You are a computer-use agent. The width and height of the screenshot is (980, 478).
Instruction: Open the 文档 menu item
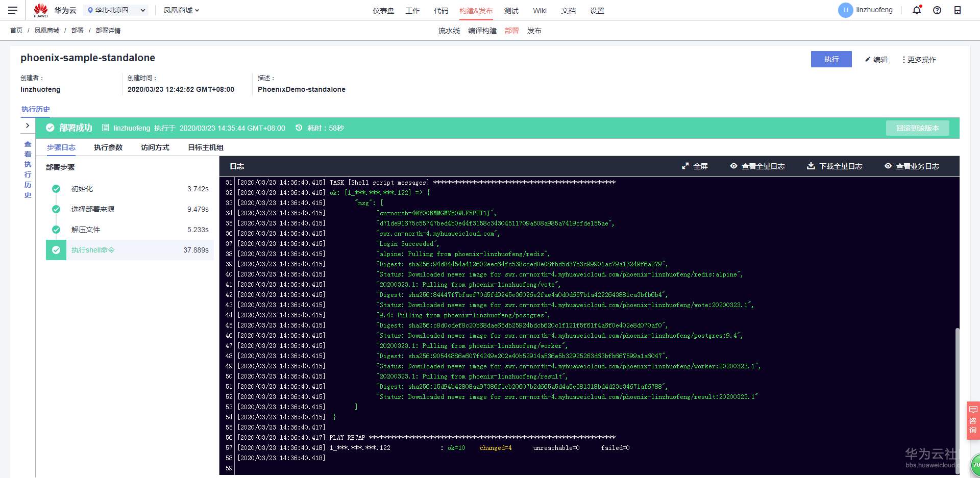[568, 11]
